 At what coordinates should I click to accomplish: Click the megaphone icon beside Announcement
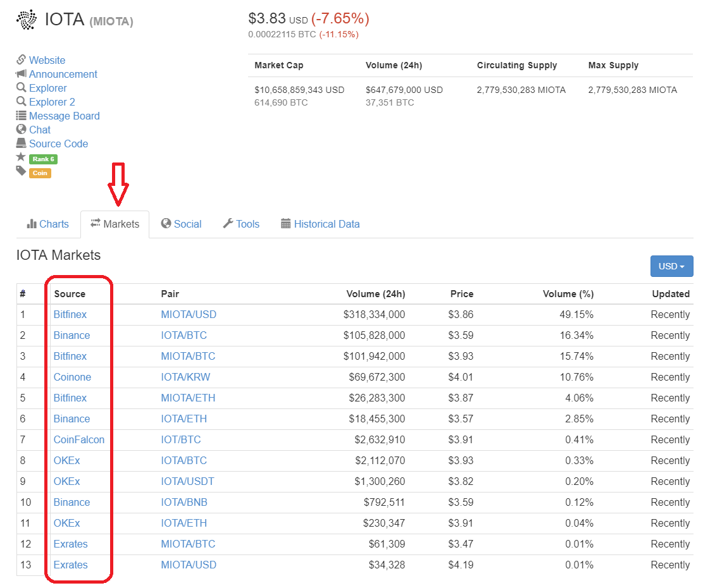tap(22, 74)
